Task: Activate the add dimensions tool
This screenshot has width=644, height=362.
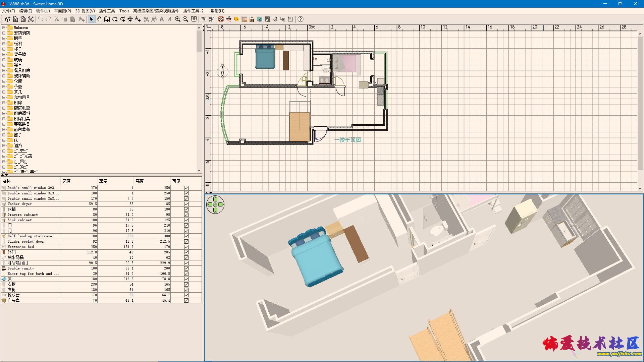Action: click(x=130, y=19)
